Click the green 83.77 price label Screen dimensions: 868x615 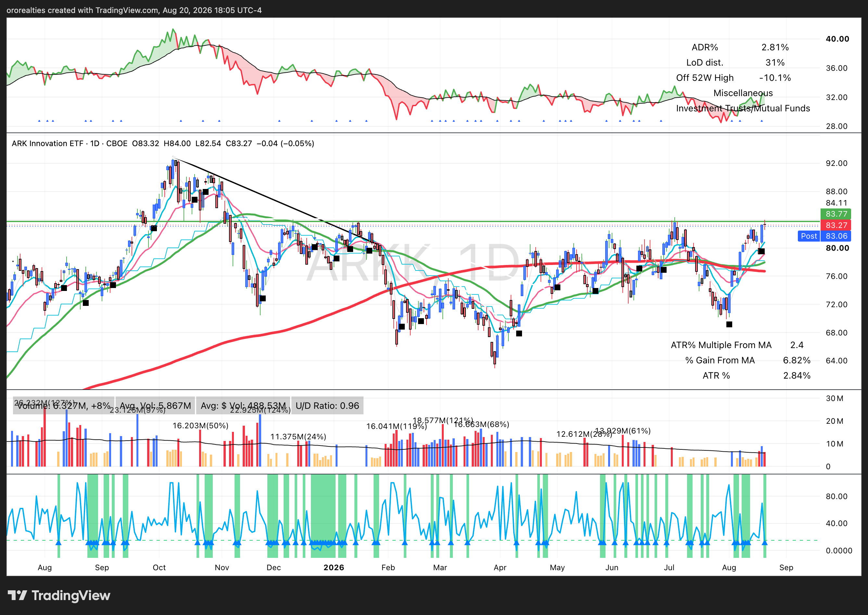click(836, 214)
